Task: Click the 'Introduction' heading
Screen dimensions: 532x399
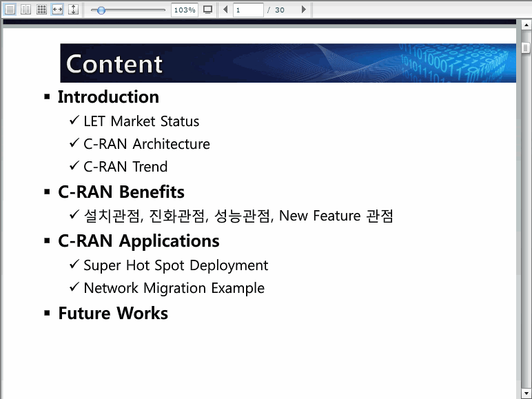Action: tap(108, 97)
